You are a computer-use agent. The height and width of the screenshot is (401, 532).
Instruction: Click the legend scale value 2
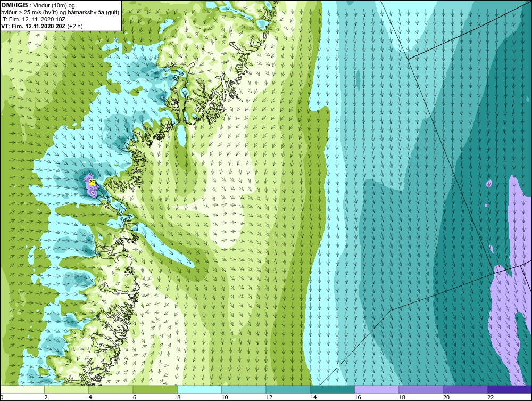[x=46, y=398]
